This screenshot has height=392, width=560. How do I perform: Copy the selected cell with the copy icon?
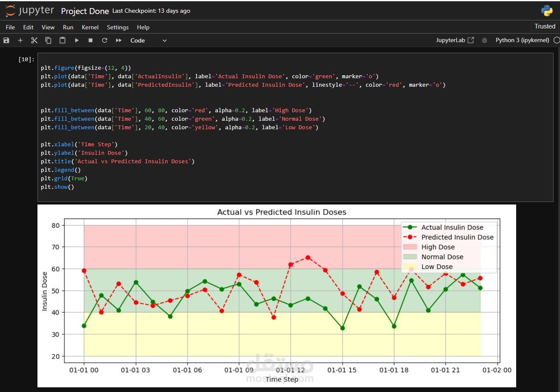point(48,40)
